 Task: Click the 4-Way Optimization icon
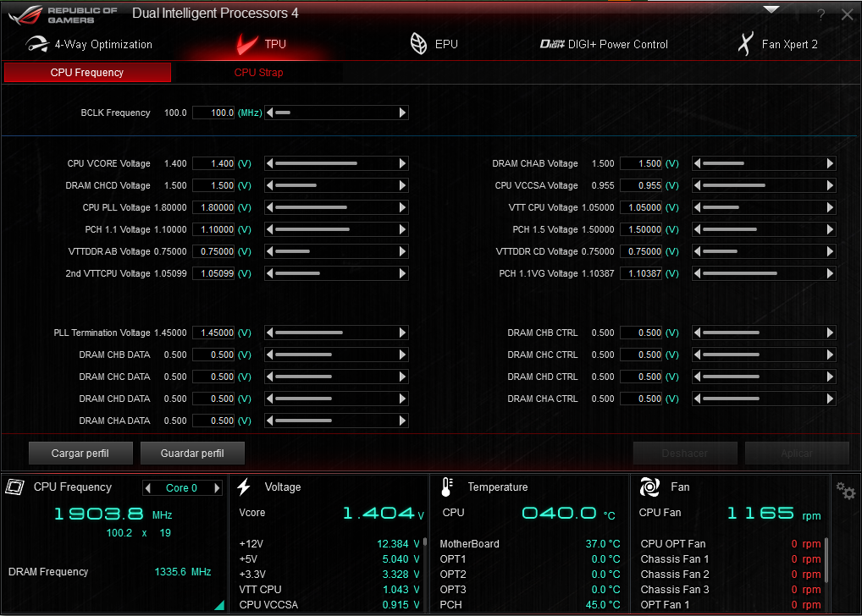37,44
